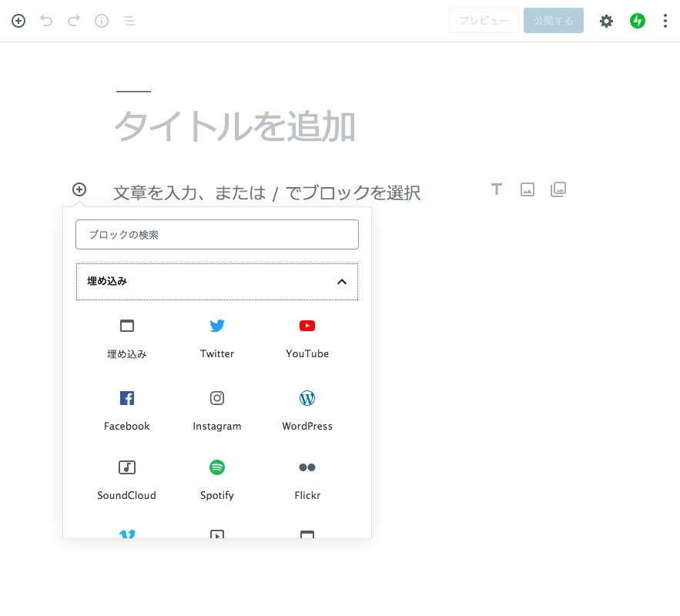The image size is (680, 616).
Task: Insert a heading block with T icon
Action: [x=497, y=189]
